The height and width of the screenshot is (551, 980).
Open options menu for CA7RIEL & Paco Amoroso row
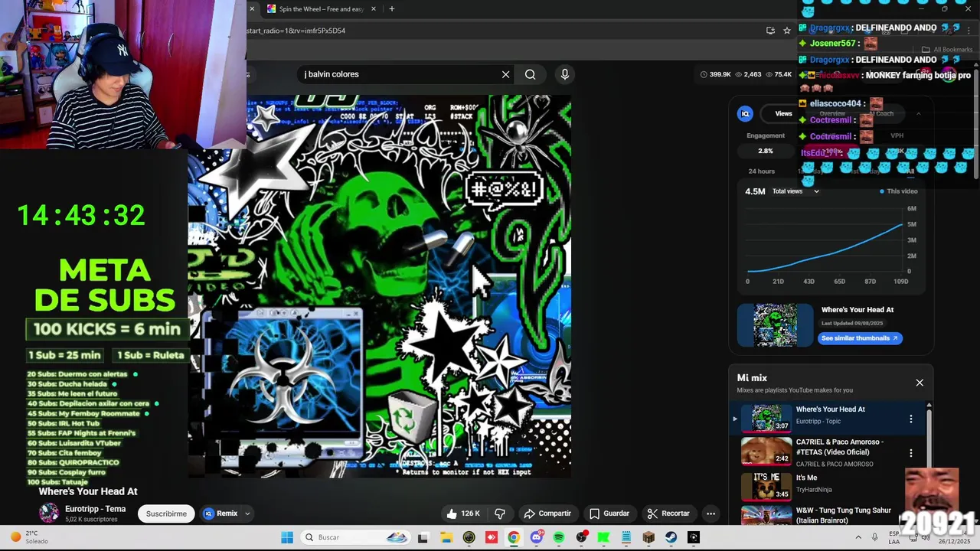click(x=910, y=453)
